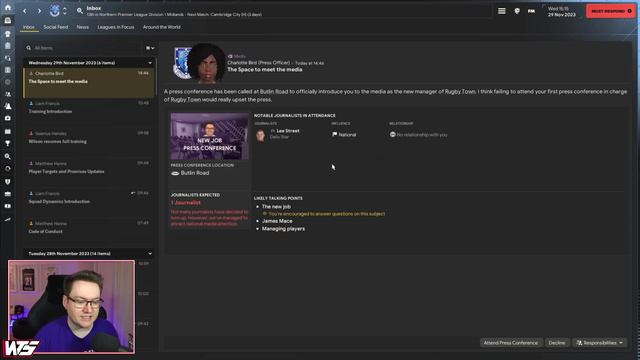Open the inbox filter dropdown beside search
640x360 pixels.
click(x=150, y=48)
